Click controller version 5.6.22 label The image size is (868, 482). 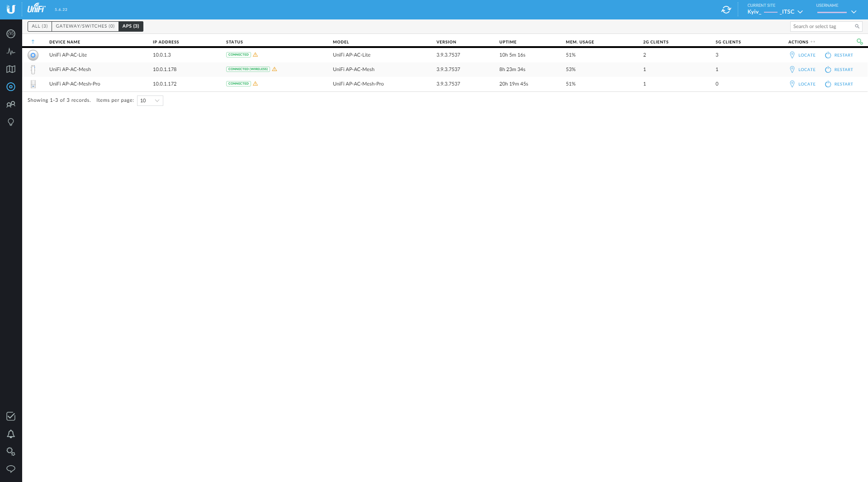click(61, 10)
